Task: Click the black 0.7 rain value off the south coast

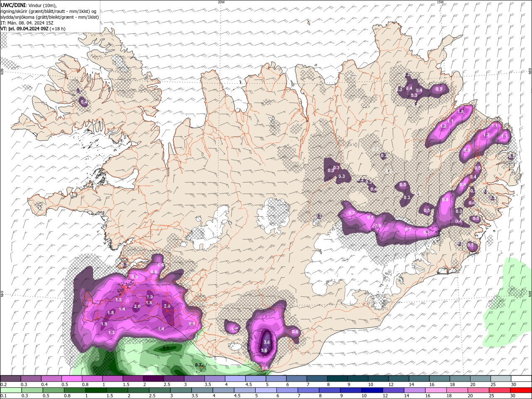Action: coord(198,365)
